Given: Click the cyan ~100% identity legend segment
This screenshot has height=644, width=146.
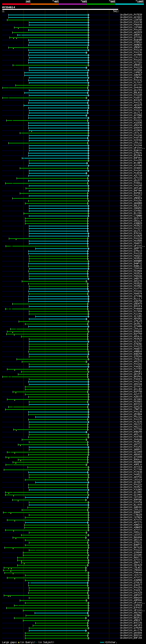Looking at the screenshot, I should (130, 4).
